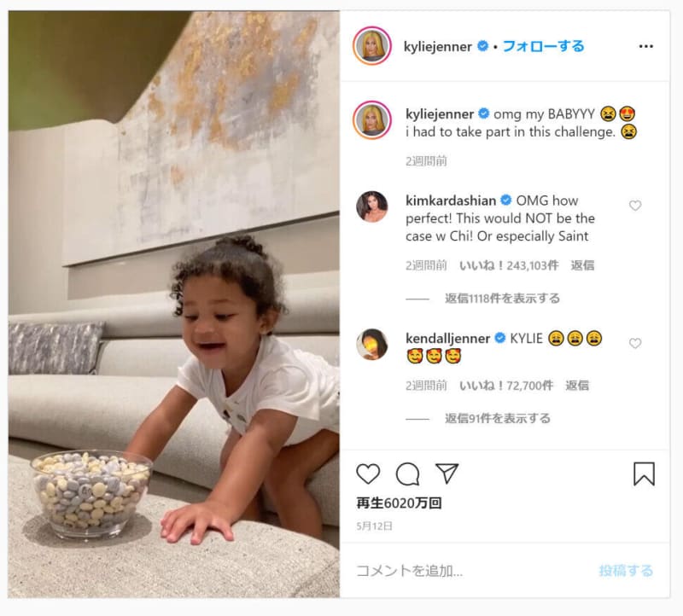Click the 投稿する post button
Viewport: 683px width, 616px height.
626,570
